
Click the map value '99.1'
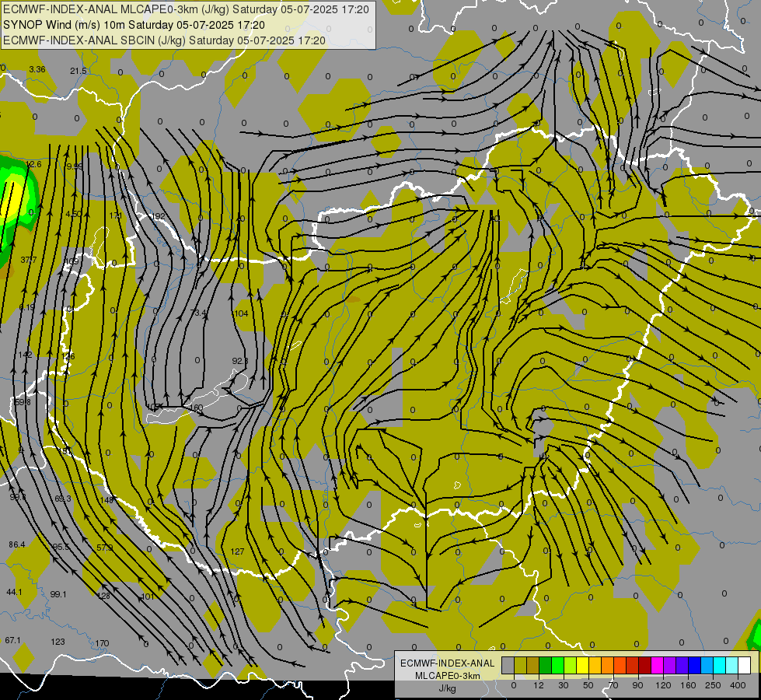pos(58,594)
